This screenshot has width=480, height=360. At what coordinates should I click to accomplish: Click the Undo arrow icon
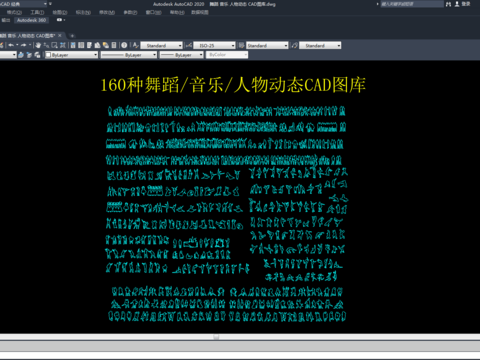(11, 45)
